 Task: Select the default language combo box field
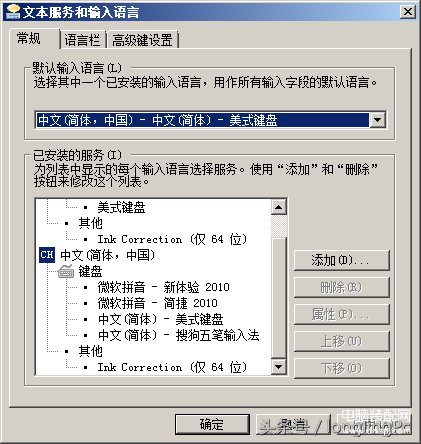click(210, 120)
